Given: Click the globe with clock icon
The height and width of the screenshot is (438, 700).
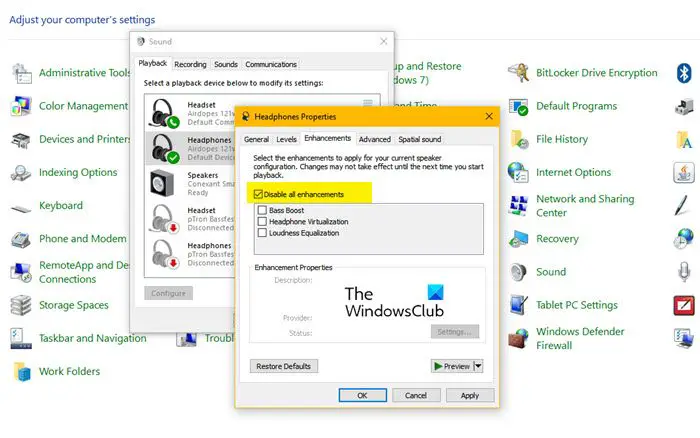Looking at the screenshot, I should click(x=684, y=238).
